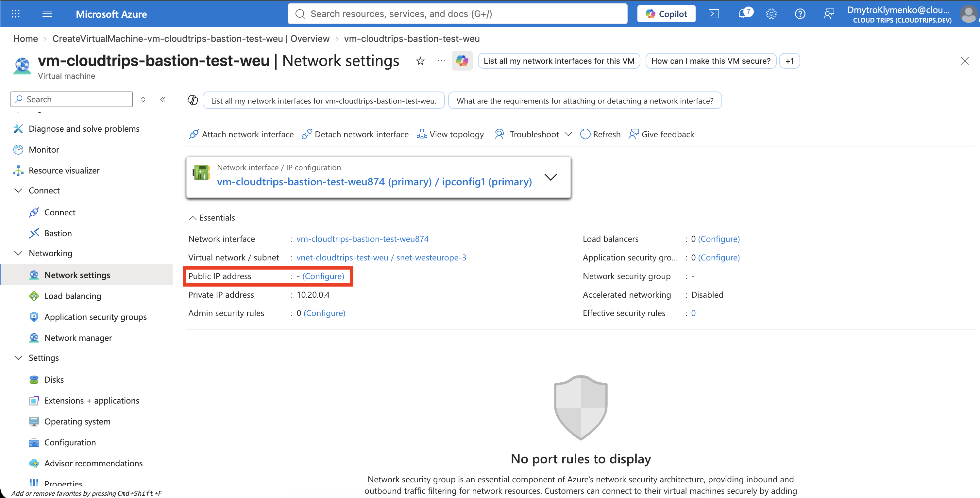
Task: Collapse the Settings group in sidebar
Action: point(18,357)
